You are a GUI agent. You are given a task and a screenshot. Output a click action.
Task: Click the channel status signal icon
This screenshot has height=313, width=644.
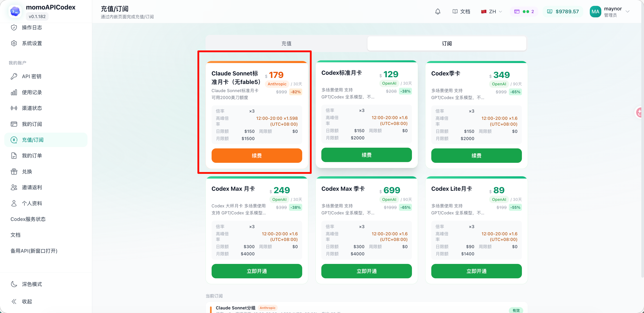coord(14,108)
